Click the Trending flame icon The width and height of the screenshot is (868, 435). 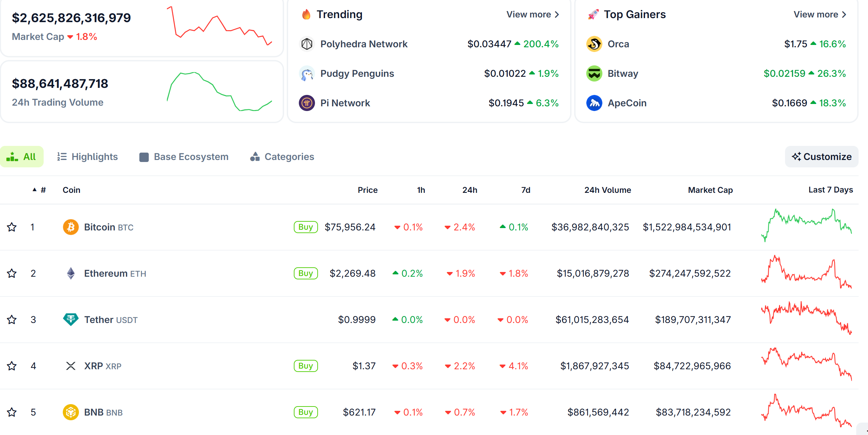(x=306, y=14)
